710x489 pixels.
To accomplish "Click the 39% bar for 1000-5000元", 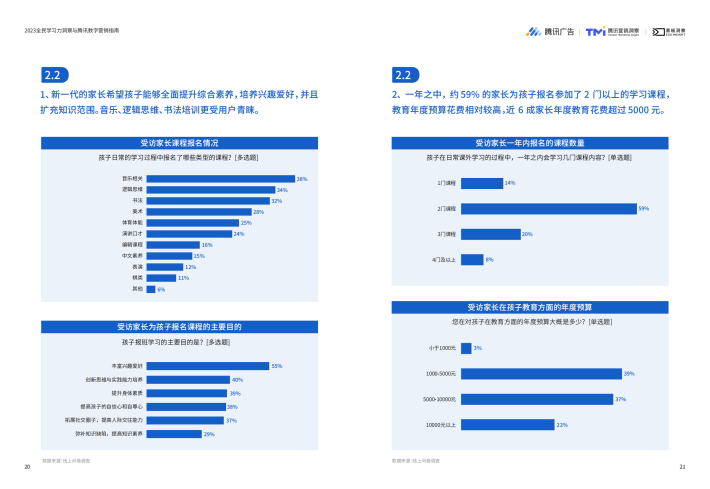I will tap(542, 374).
